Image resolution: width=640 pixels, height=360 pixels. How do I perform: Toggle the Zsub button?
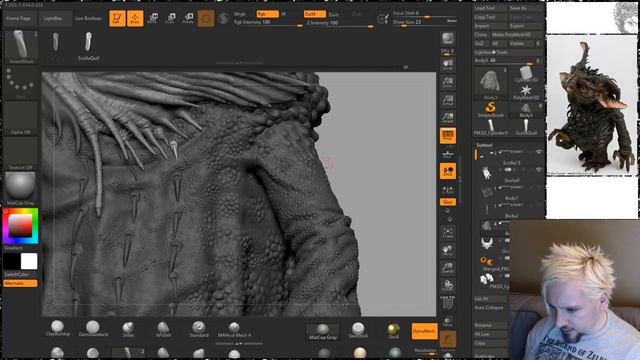pos(334,14)
